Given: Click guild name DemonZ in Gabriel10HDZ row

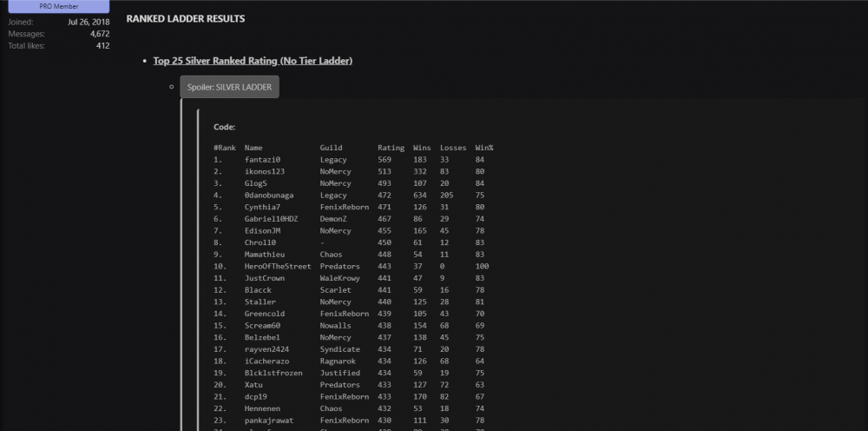Looking at the screenshot, I should (x=333, y=219).
